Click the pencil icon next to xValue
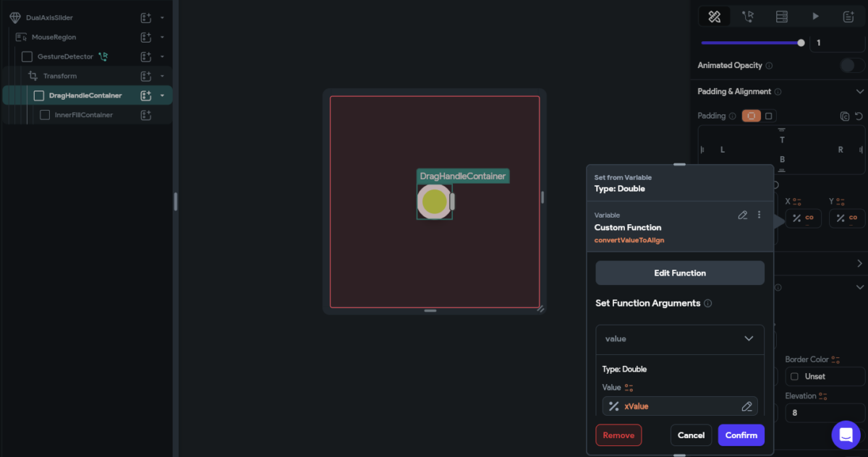This screenshot has width=868, height=457. click(746, 406)
